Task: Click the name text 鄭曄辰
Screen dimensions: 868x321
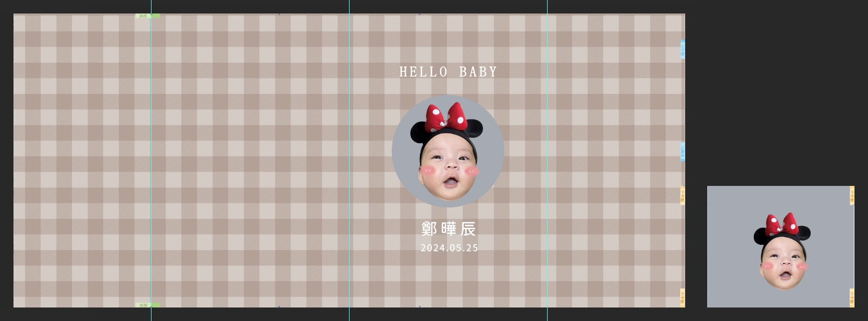Action: point(449,229)
